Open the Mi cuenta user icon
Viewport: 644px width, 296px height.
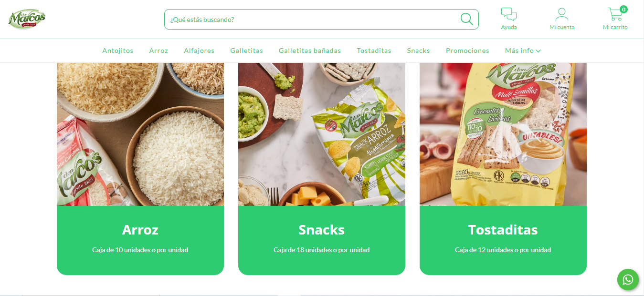pyautogui.click(x=562, y=14)
